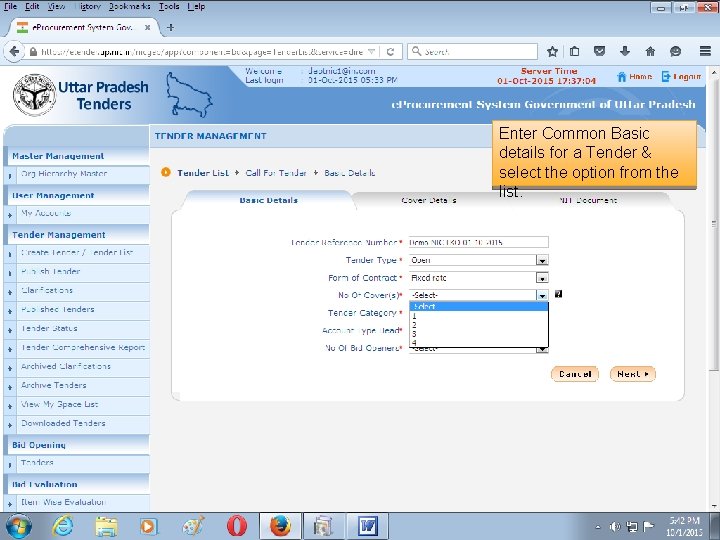Close the eProcurement System tab
720x540 pixels.
click(147, 28)
